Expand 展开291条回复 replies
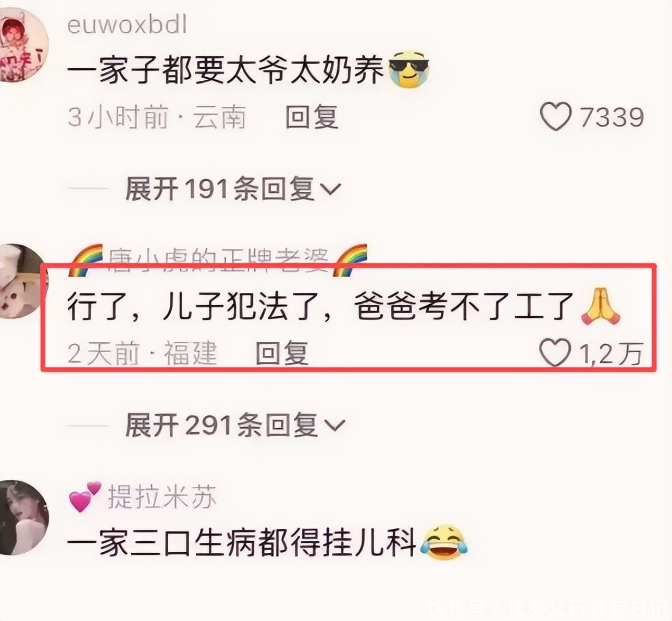The width and height of the screenshot is (672, 621). (x=234, y=425)
